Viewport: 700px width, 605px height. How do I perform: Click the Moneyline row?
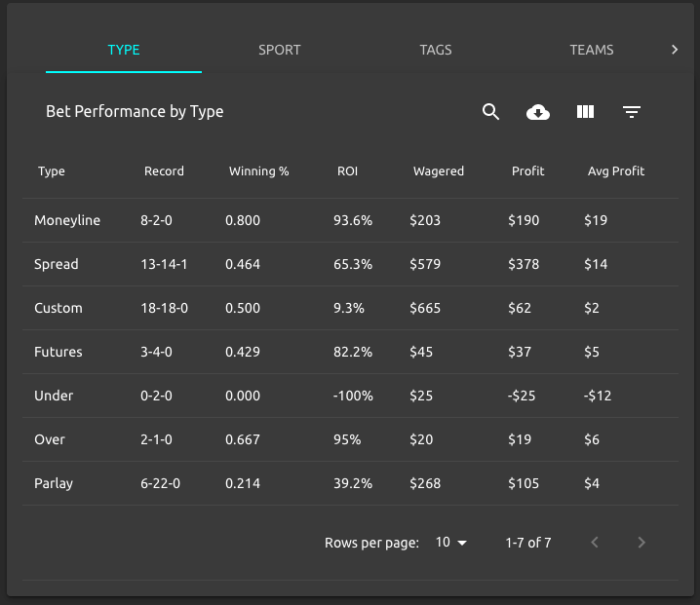[67, 220]
